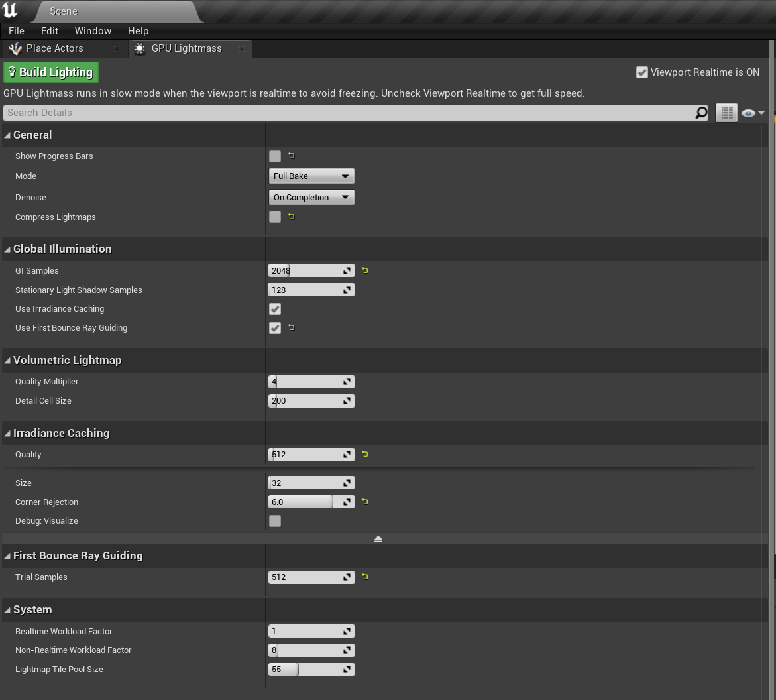The image size is (776, 700).
Task: Close the GPU Lightmass tab
Action: click(x=241, y=48)
